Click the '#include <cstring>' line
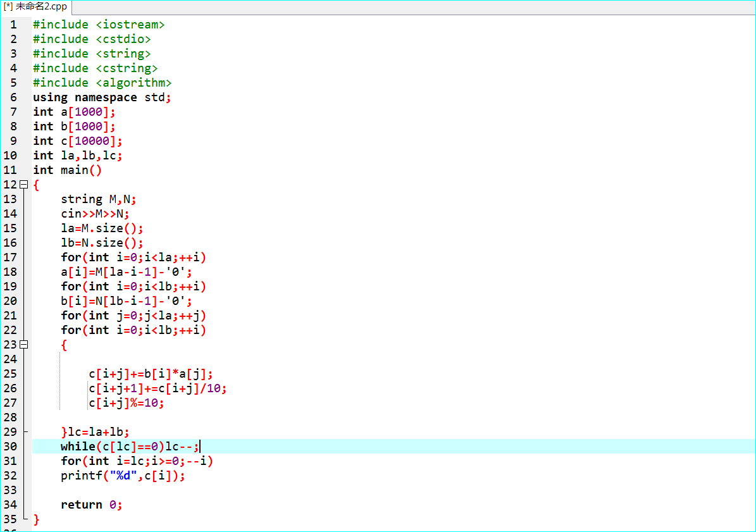This screenshot has width=756, height=532. [x=96, y=68]
